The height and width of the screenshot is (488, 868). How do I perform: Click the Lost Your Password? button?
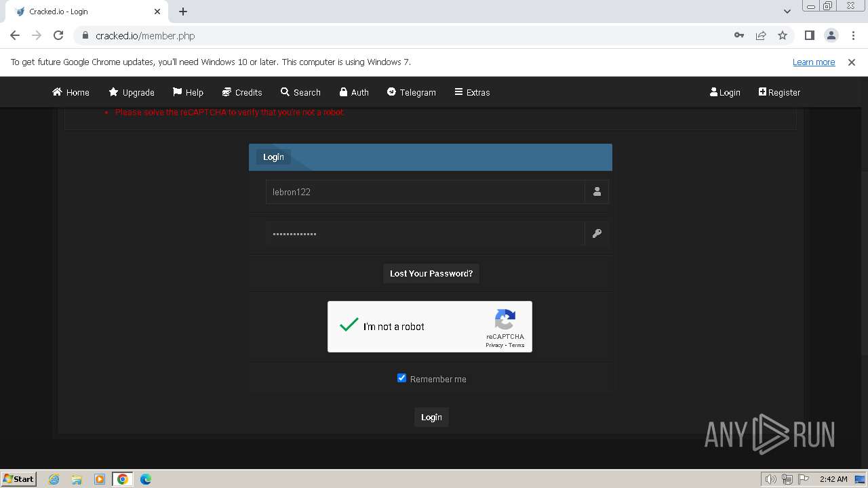point(431,273)
